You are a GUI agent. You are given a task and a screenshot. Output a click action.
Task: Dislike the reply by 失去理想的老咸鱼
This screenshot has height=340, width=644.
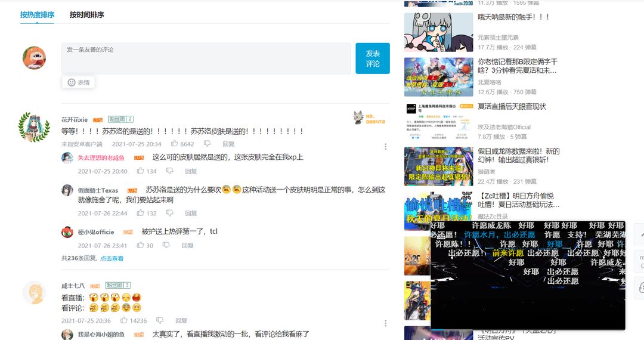169,171
